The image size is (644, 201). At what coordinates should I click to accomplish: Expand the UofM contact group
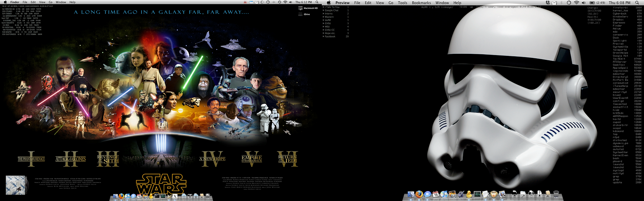point(324,20)
